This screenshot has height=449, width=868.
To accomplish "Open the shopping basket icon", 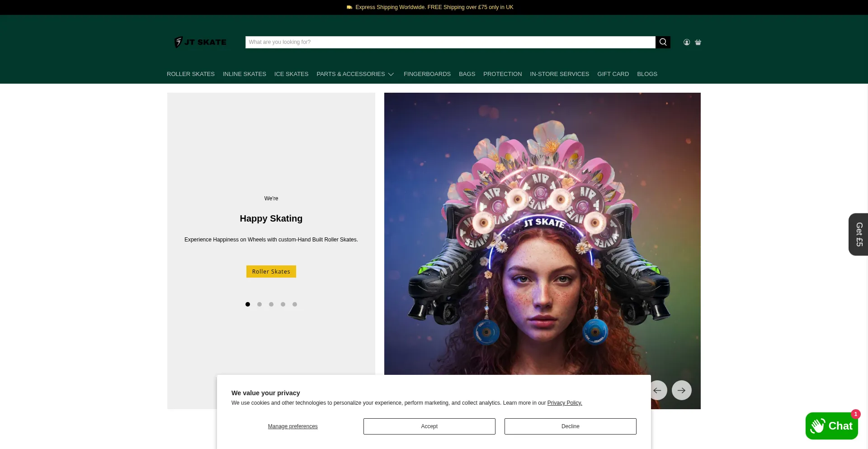I will click(x=698, y=42).
